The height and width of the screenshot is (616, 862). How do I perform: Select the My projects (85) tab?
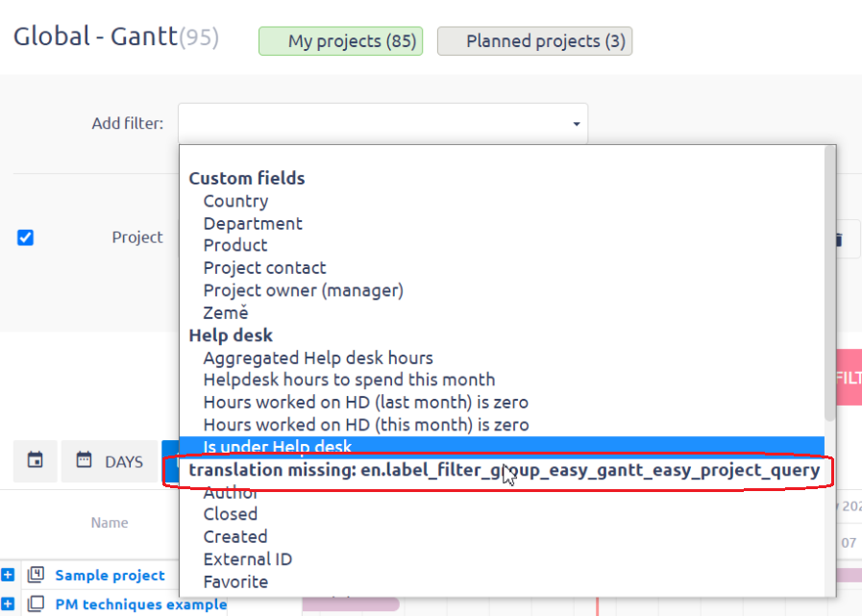coord(340,41)
